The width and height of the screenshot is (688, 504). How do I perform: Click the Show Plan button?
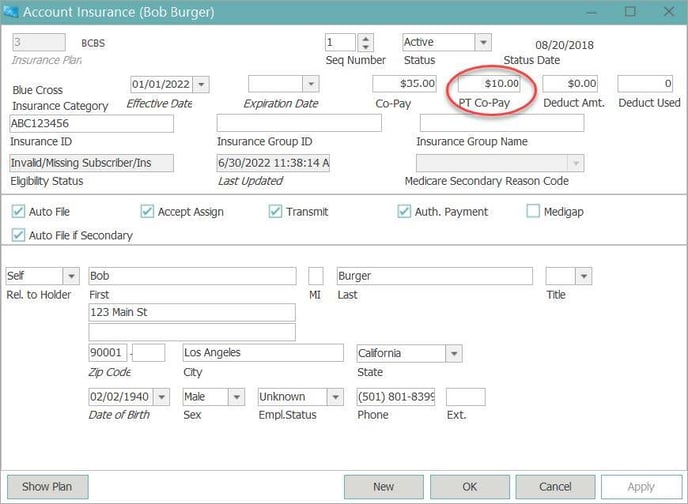point(49,487)
